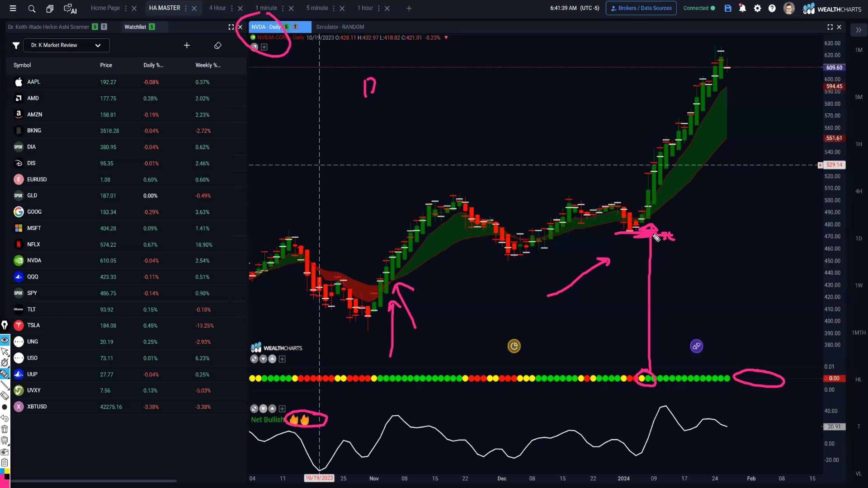
Task: Open the user profile avatar
Action: (789, 8)
